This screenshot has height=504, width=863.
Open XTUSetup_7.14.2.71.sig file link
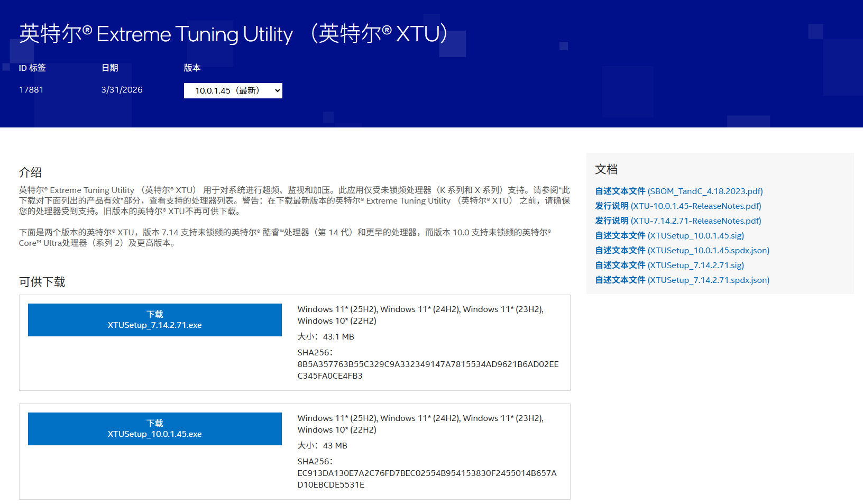click(x=669, y=265)
